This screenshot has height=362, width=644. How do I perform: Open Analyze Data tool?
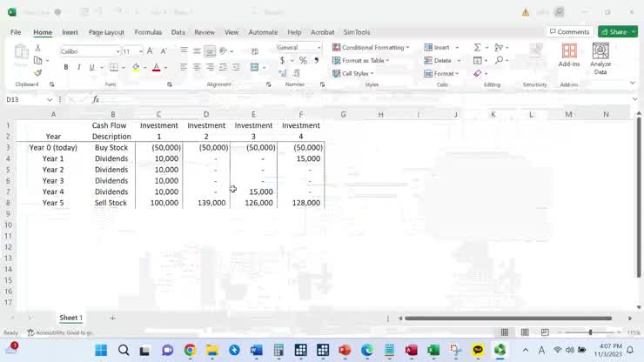(x=600, y=57)
